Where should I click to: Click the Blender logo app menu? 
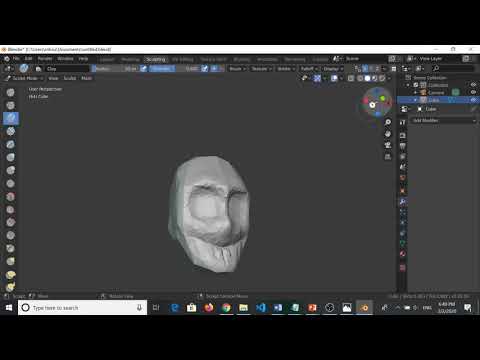click(x=6, y=59)
